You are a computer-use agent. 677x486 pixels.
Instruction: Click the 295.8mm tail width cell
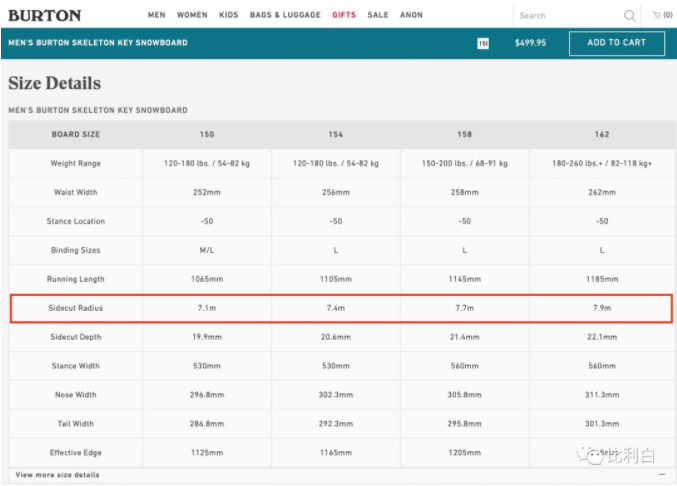click(465, 423)
